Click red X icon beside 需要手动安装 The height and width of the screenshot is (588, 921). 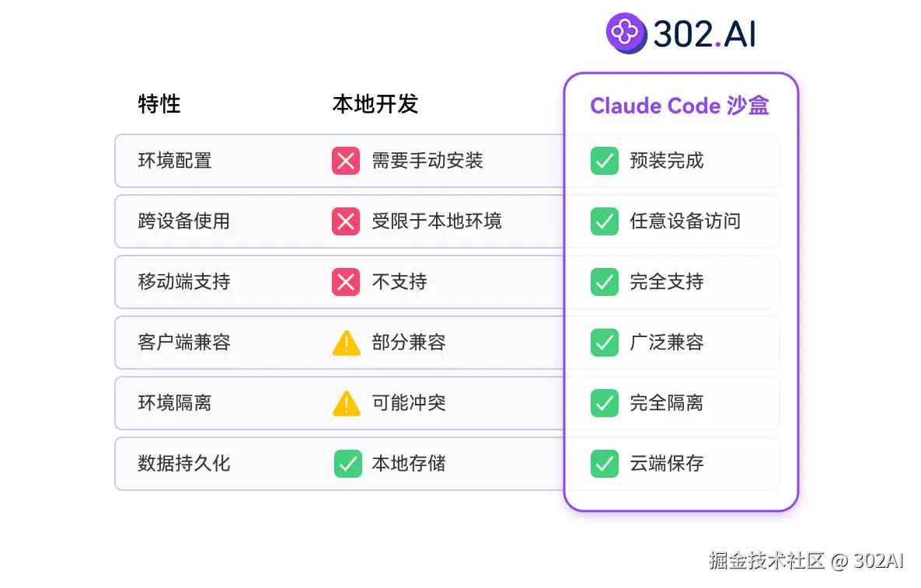pos(346,161)
